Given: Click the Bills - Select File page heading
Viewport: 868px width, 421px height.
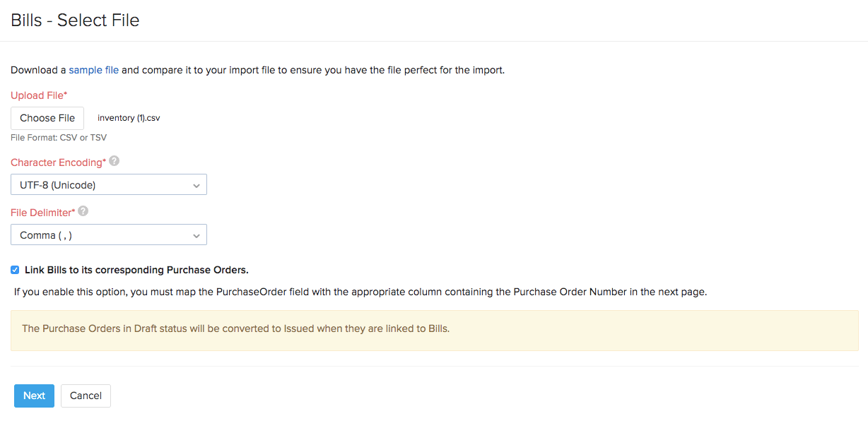Looking at the screenshot, I should pos(74,20).
